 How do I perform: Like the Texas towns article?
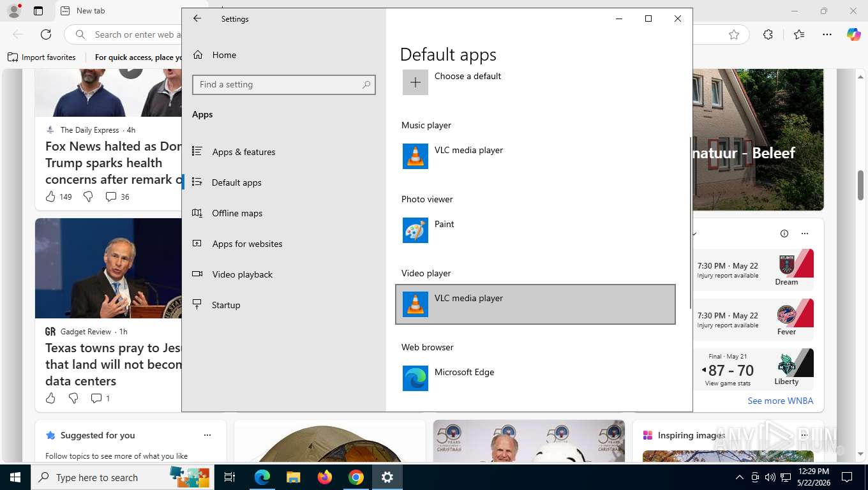tap(50, 398)
